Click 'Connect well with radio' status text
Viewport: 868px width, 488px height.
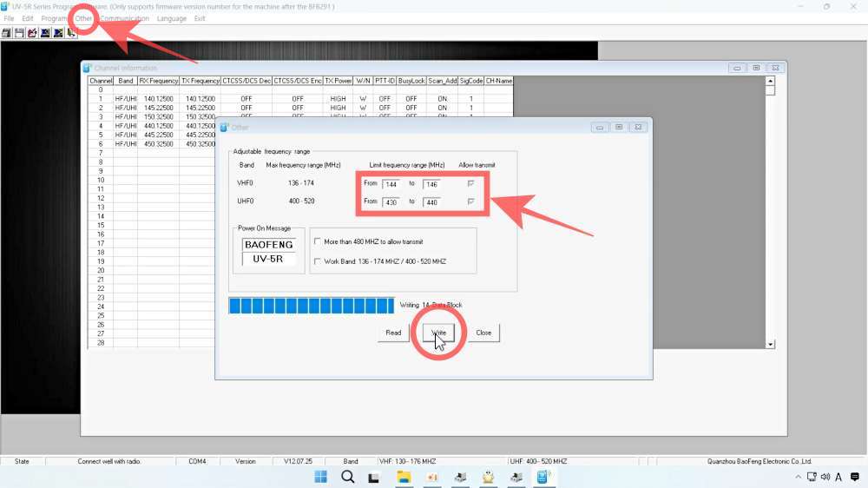(109, 461)
